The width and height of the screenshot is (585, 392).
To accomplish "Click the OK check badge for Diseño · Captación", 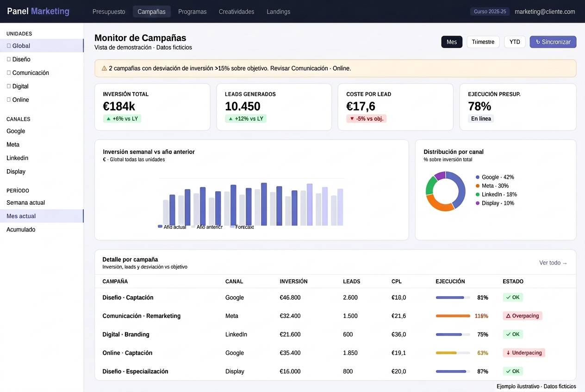I will (513, 297).
